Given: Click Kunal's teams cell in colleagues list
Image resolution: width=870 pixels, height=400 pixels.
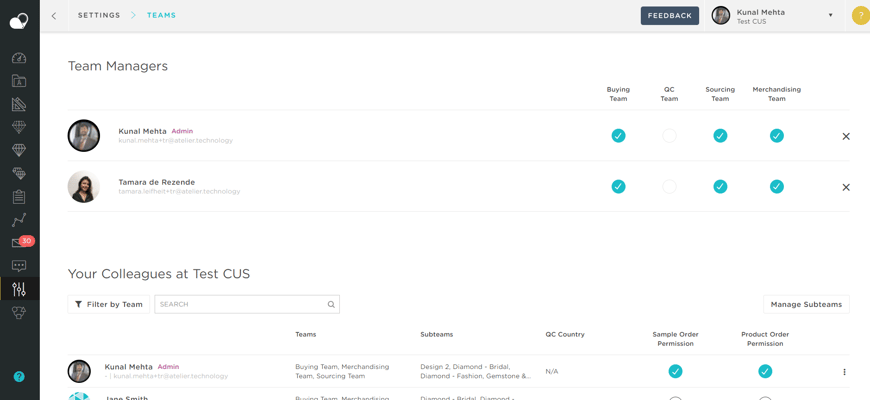Looking at the screenshot, I should (342, 371).
